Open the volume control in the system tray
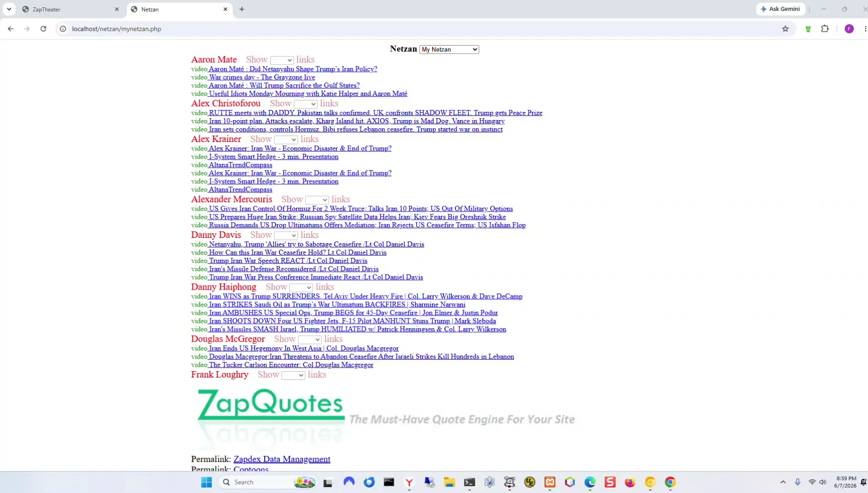 click(x=823, y=482)
